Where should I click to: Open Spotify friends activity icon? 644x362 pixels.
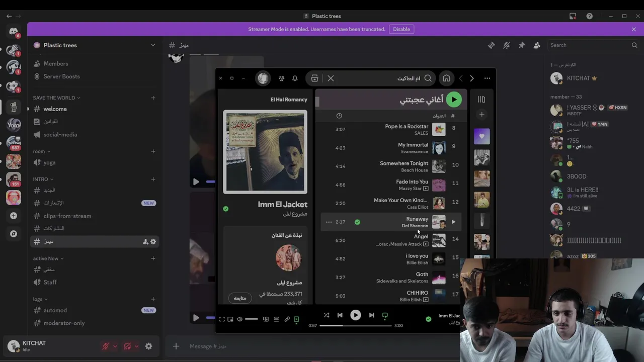pos(281,78)
